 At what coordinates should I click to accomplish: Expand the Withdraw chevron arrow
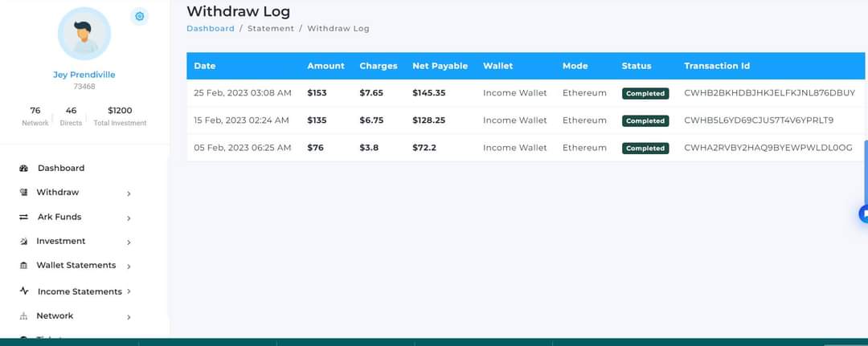[129, 193]
